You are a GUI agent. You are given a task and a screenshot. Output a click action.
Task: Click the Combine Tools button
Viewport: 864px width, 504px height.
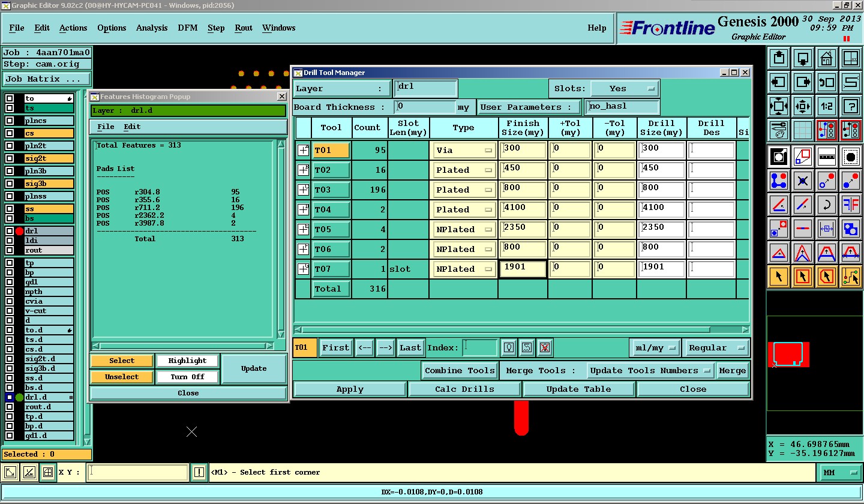[460, 370]
